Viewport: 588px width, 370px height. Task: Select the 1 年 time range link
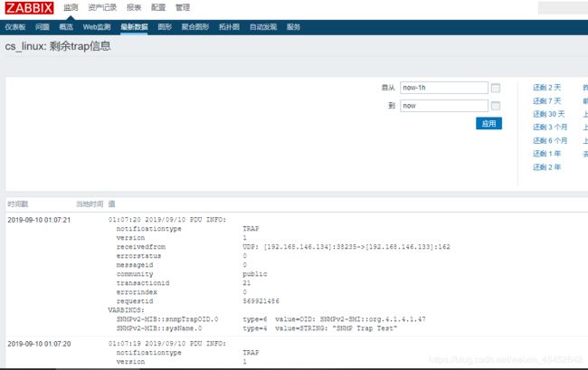[546, 154]
